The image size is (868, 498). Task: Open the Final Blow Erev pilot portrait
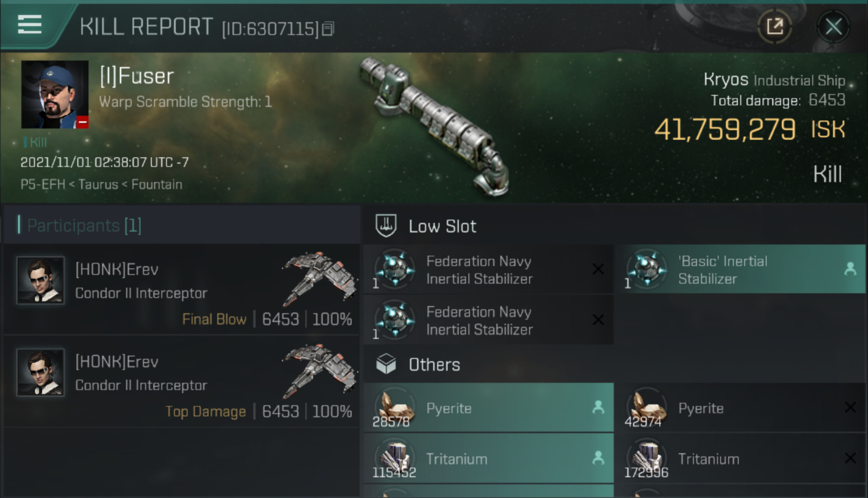[x=40, y=280]
